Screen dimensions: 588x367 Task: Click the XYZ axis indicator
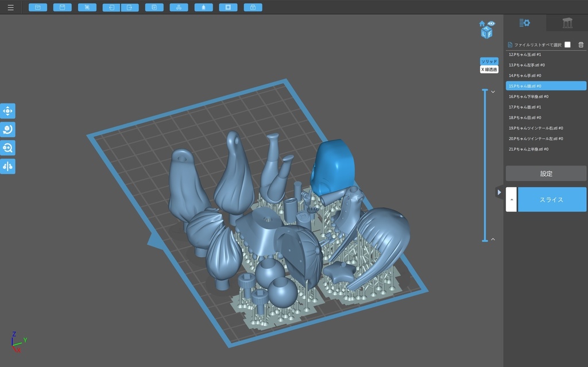point(18,342)
